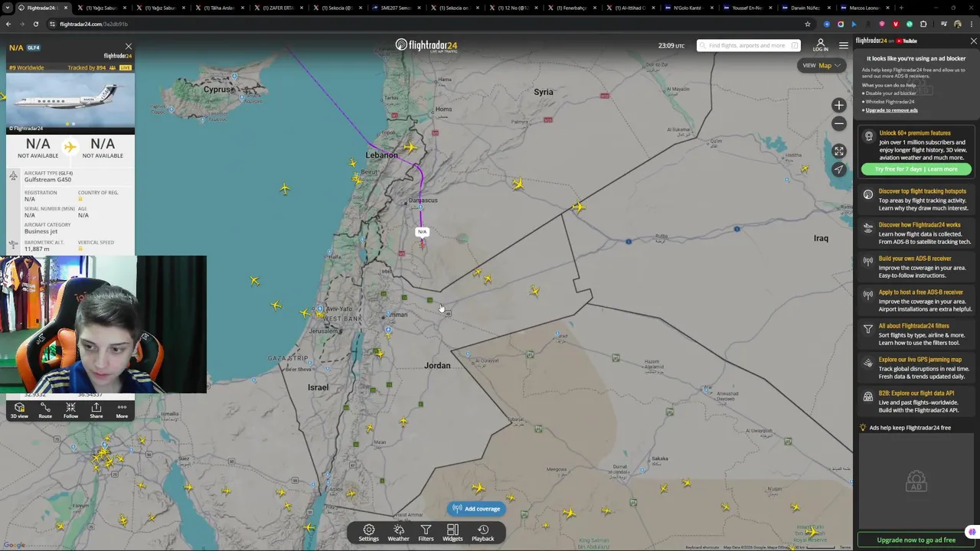The height and width of the screenshot is (551, 980).
Task: Expand the VIEW Map dropdown
Action: tap(822, 66)
